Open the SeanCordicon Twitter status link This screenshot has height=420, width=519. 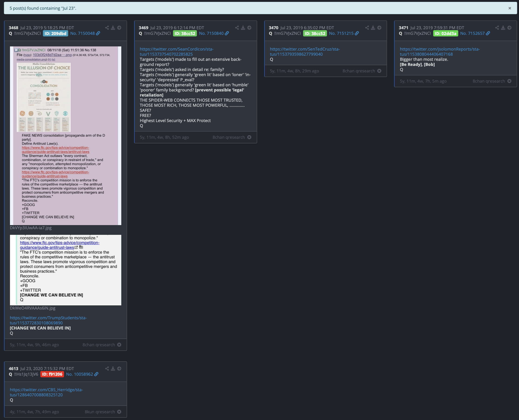176,52
